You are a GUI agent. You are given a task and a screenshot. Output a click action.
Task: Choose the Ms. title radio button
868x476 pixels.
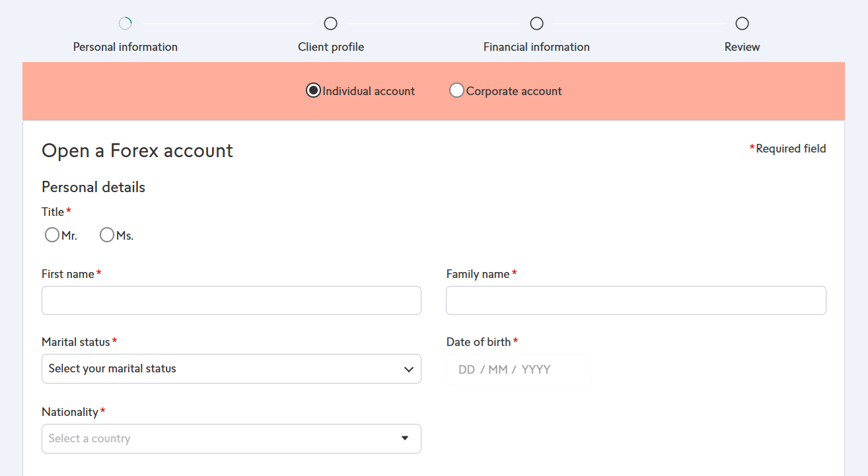[x=107, y=235]
